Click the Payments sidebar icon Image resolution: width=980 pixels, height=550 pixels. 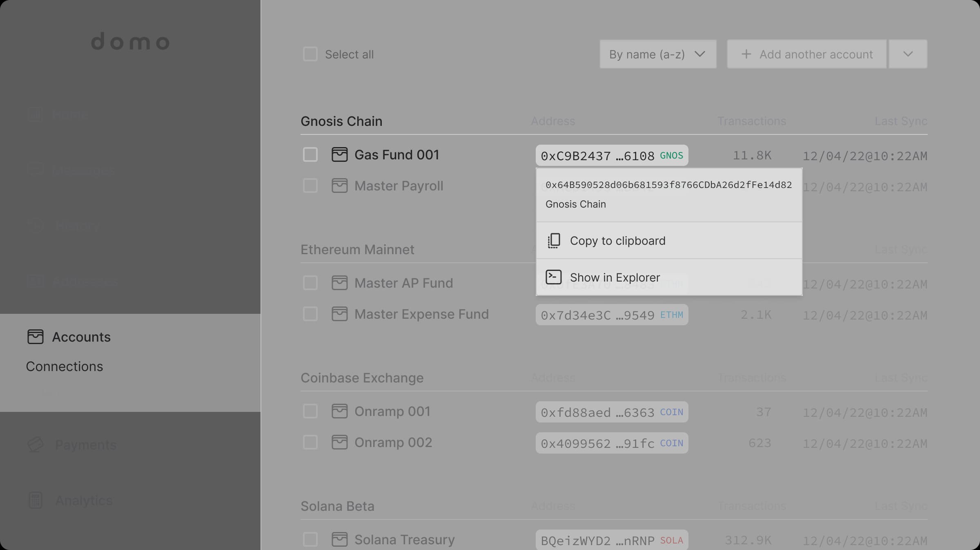point(35,444)
